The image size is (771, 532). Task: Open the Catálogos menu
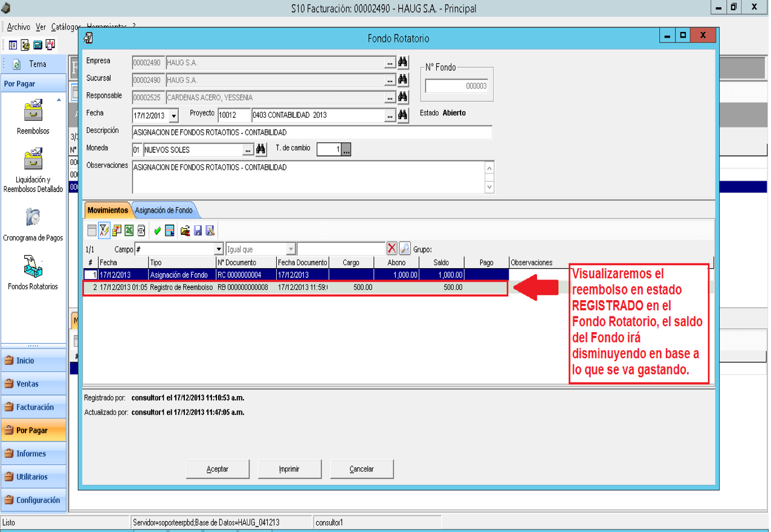click(66, 27)
